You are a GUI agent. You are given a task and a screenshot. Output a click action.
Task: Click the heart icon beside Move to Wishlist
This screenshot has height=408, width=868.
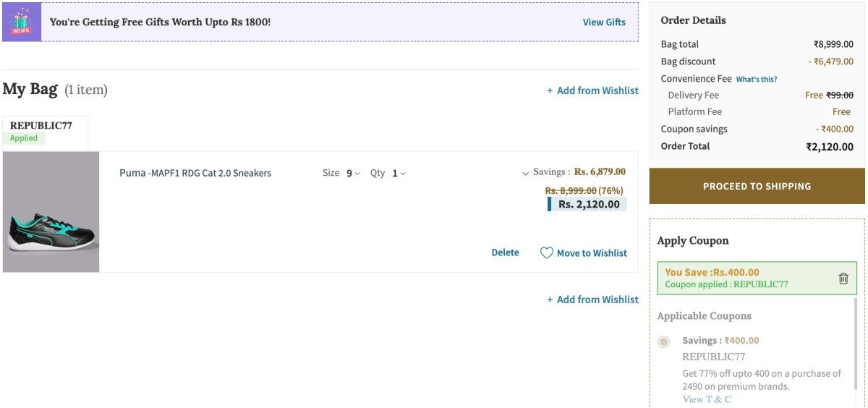coord(547,253)
